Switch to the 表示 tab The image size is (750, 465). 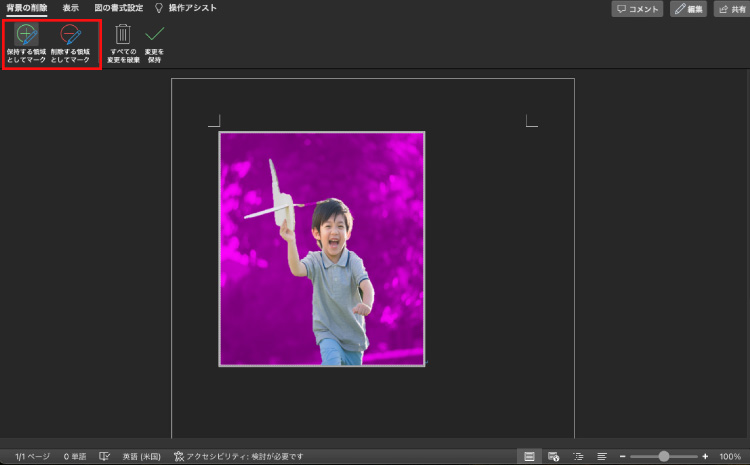tap(71, 8)
